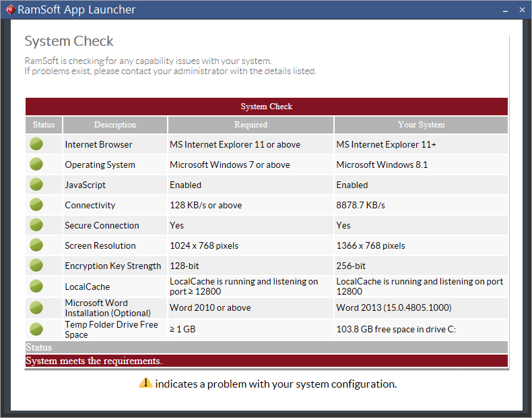Screen dimensions: 532x418
Task: Click the RamSoft logo in title bar
Action: click(x=9, y=9)
